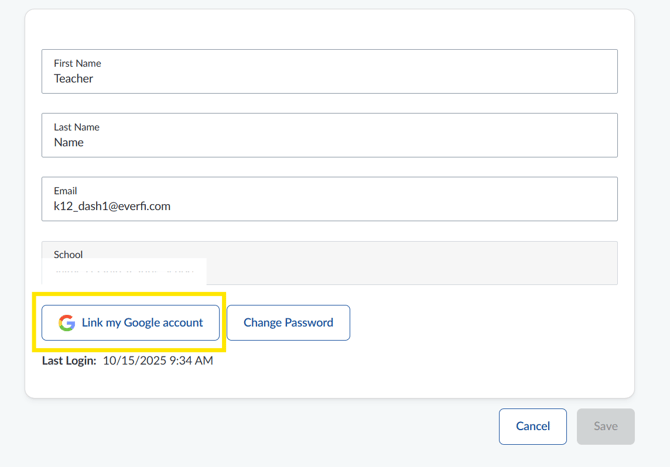This screenshot has height=467, width=670.
Task: Click the k12_dash1@everfi.com email address text
Action: 112,207
